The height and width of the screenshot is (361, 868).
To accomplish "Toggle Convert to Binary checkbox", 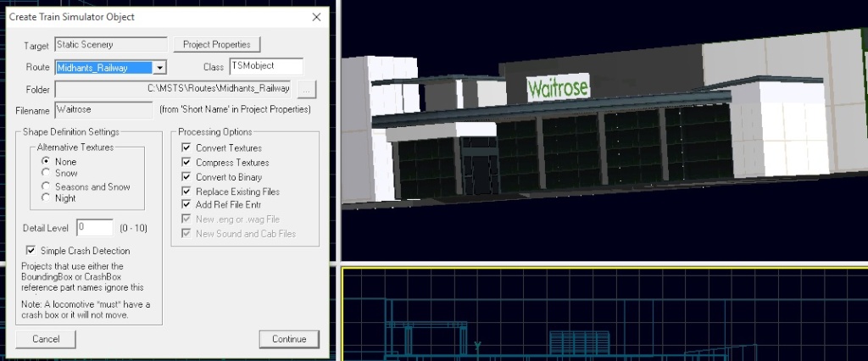I will point(186,176).
